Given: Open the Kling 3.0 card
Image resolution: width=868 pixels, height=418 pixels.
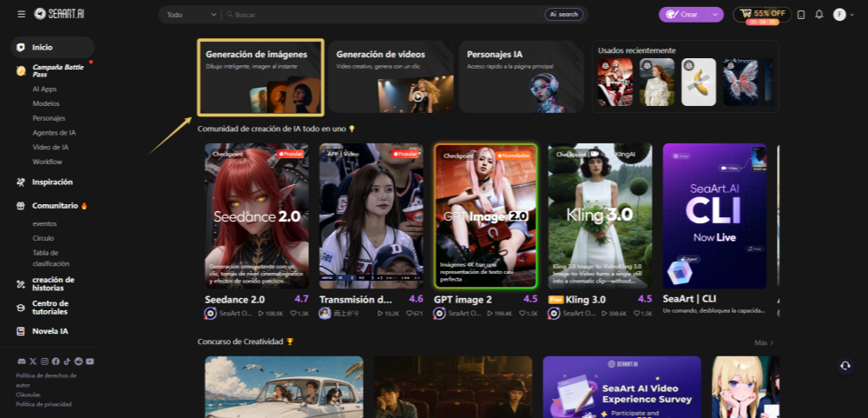Looking at the screenshot, I should 600,216.
